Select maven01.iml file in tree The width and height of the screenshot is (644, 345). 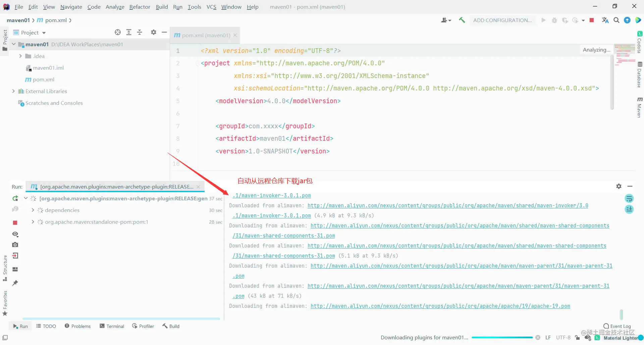pos(45,68)
